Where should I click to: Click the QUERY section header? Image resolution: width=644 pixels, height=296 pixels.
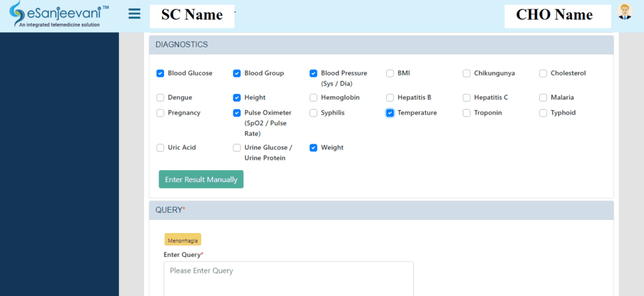(381, 210)
